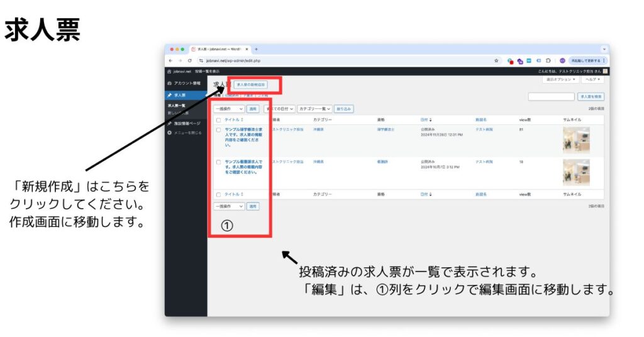Screen dimensions: 644x337
Task: Click the job search text field
Action: coord(551,97)
